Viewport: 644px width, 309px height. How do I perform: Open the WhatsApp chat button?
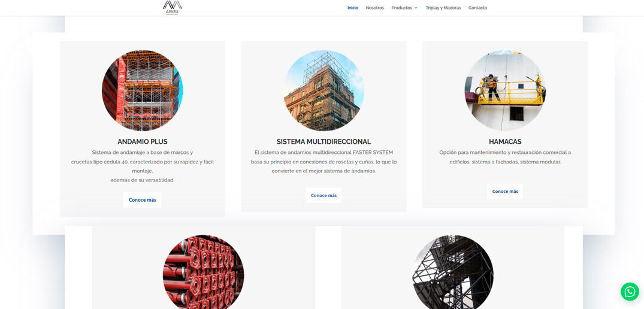click(630, 292)
